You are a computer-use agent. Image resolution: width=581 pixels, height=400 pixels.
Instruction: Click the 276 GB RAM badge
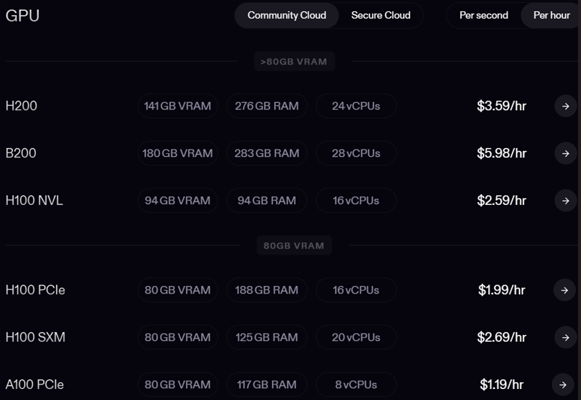coord(267,106)
